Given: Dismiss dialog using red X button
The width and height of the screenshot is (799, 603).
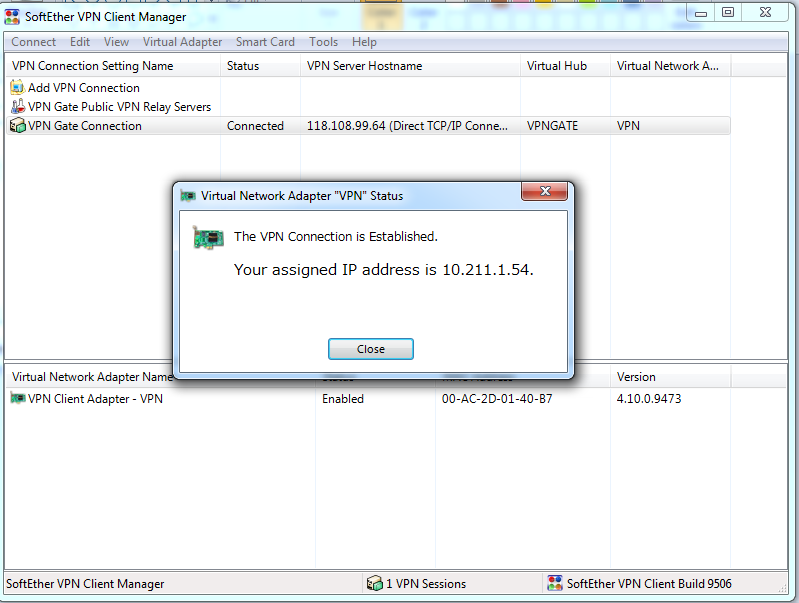Looking at the screenshot, I should [545, 191].
